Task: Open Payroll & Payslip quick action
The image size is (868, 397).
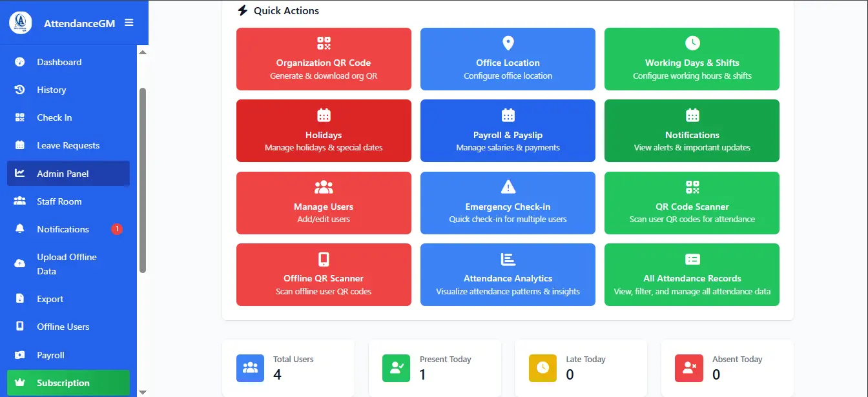Action: tap(508, 130)
